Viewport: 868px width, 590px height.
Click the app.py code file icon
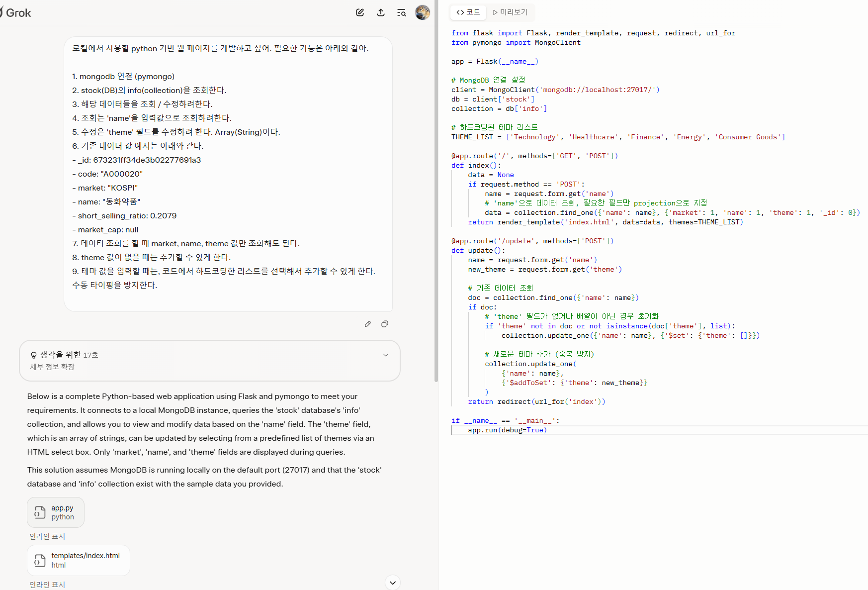(x=40, y=512)
